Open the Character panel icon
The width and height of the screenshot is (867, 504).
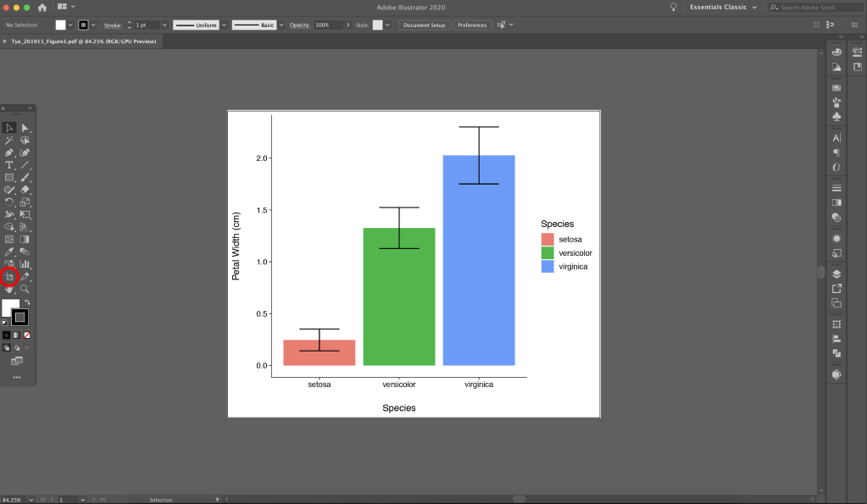point(836,137)
